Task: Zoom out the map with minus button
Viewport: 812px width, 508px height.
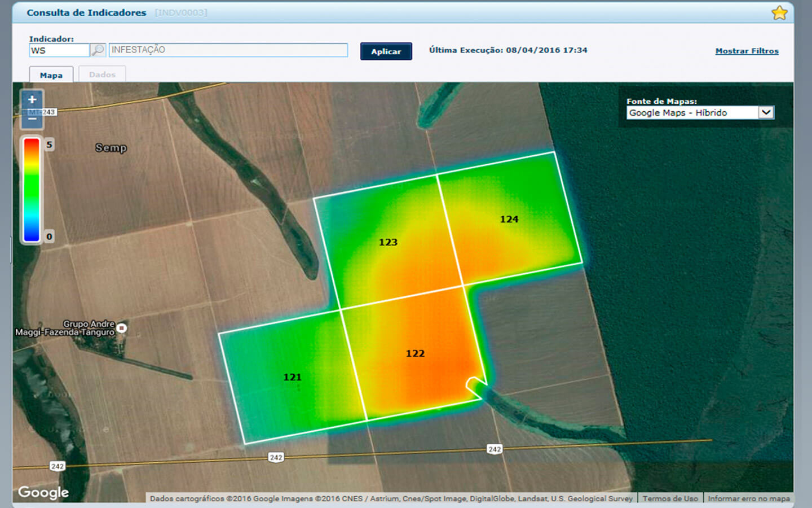Action: 32,120
